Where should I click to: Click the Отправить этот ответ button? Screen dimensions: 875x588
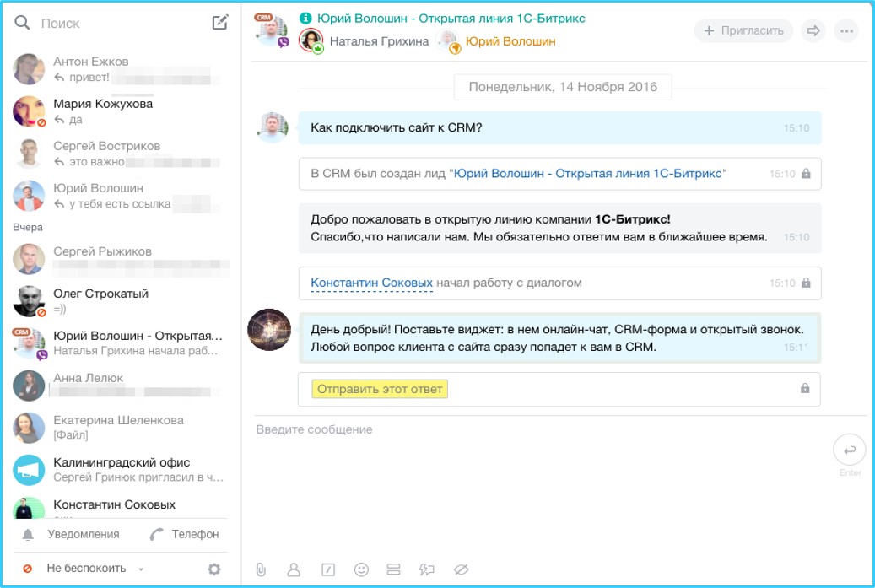380,389
